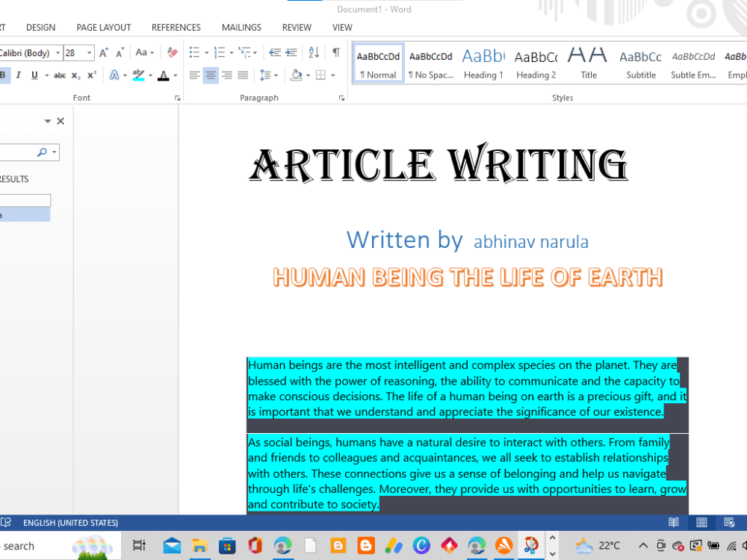Expand borders dropdown arrow

click(332, 75)
